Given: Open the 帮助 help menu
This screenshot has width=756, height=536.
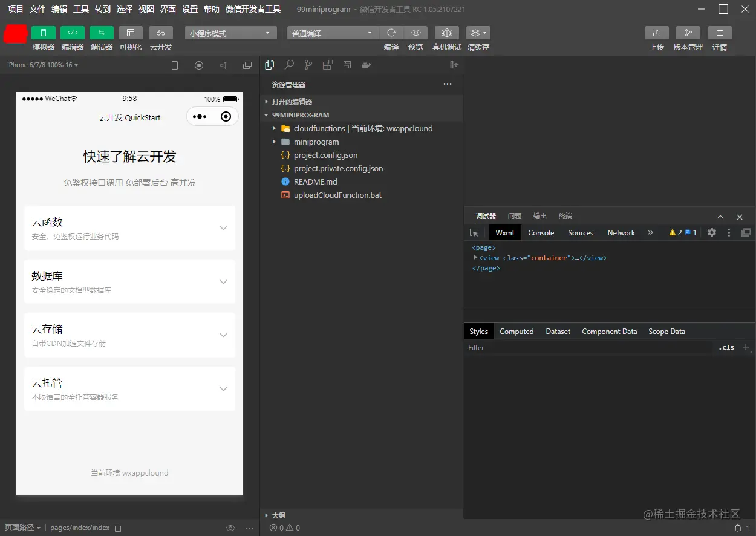Looking at the screenshot, I should 212,9.
